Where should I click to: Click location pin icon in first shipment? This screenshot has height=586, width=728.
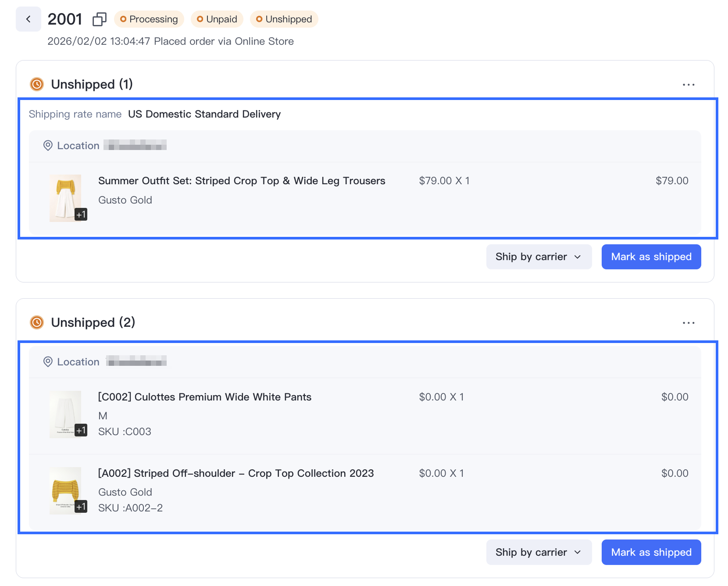[x=48, y=146]
